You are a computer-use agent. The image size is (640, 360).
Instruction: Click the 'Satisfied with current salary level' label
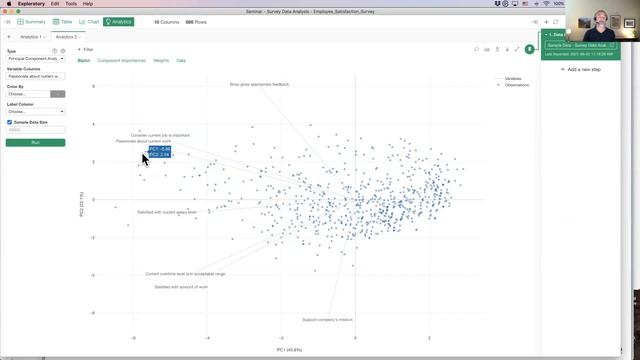pos(167,212)
